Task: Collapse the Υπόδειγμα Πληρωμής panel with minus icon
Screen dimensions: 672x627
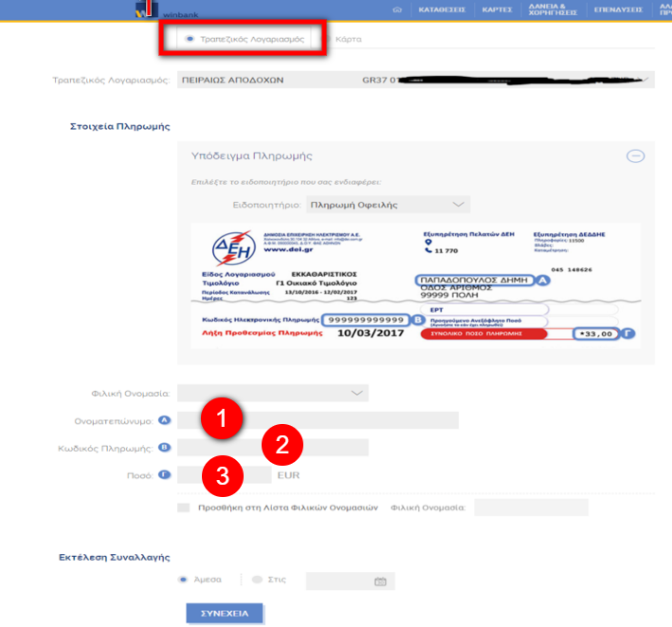Action: tap(636, 157)
